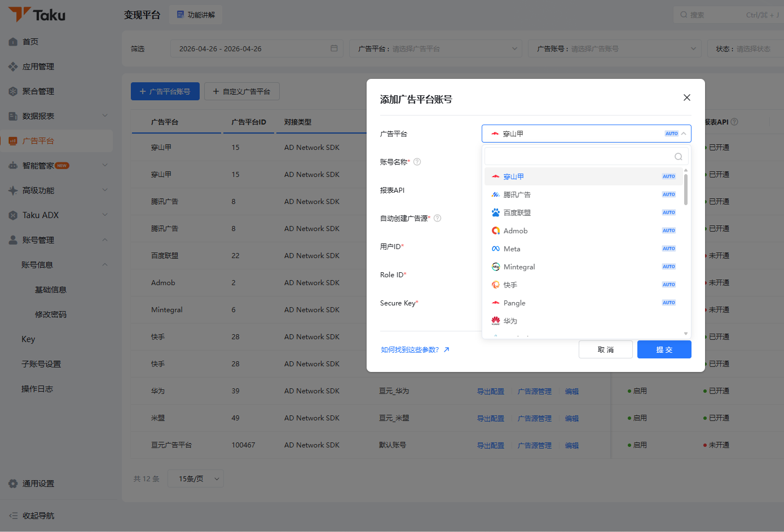
Task: Click the 自定义广告平台 button
Action: coord(242,91)
